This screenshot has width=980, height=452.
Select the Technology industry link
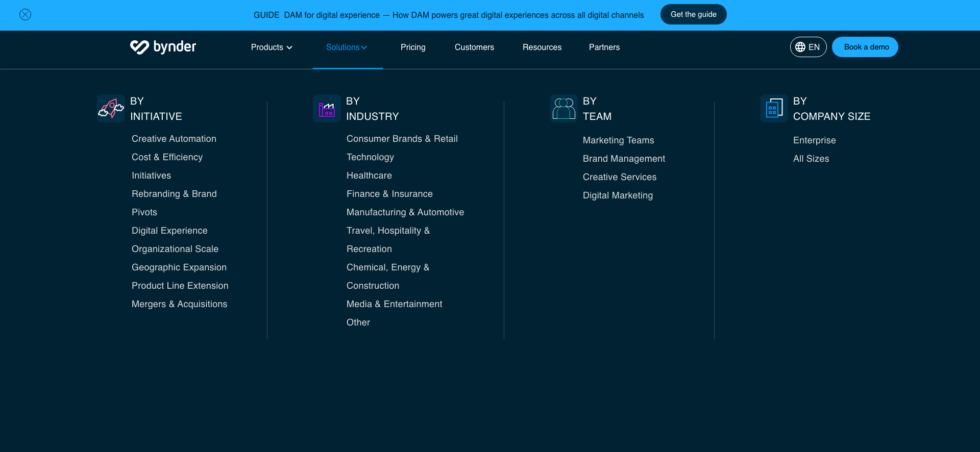click(x=370, y=157)
